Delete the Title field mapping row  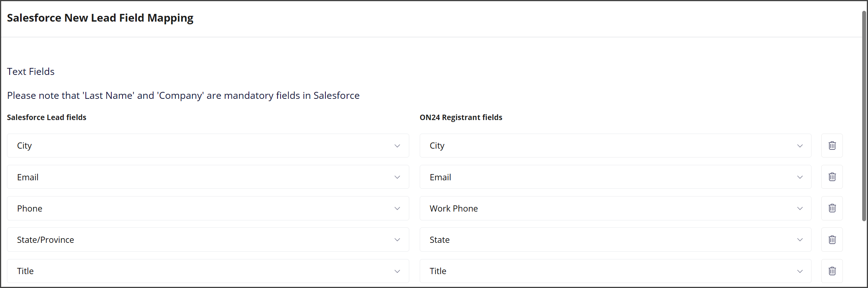[x=832, y=271]
